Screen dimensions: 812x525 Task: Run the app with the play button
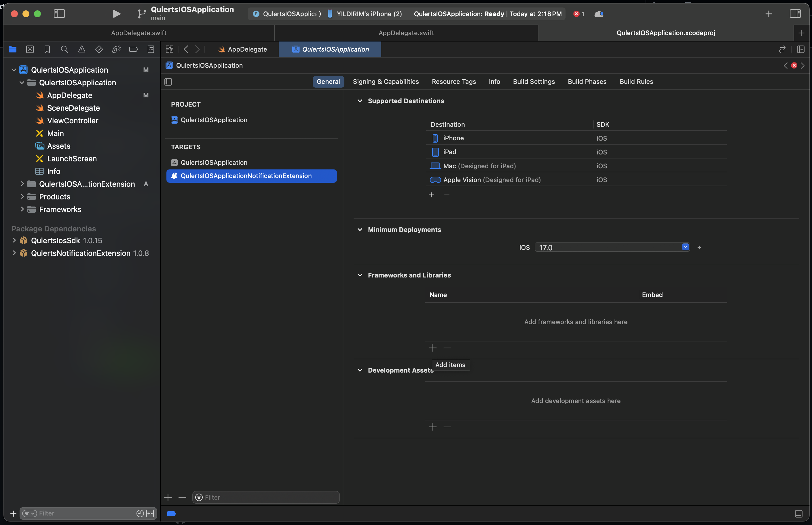[x=117, y=14]
